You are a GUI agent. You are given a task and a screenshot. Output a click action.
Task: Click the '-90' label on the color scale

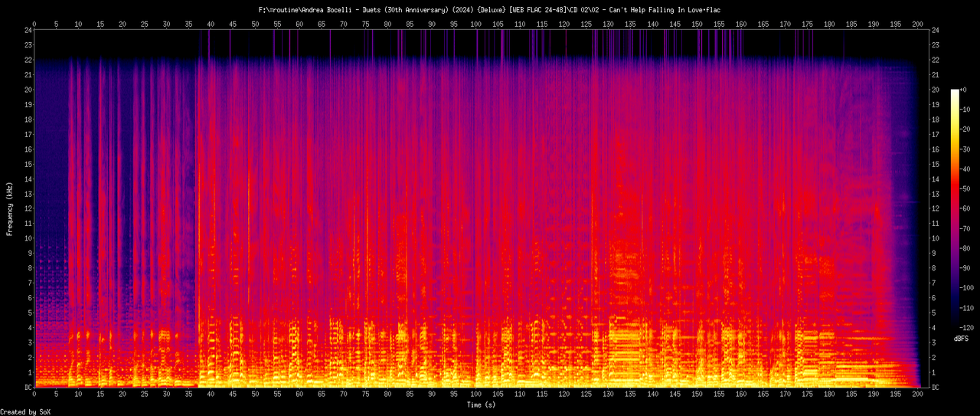(x=965, y=268)
